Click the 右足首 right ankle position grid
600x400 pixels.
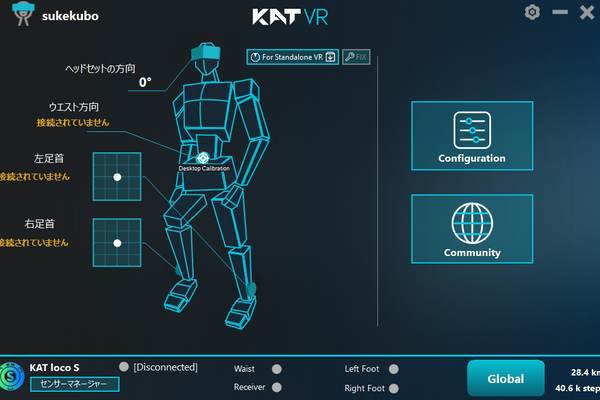tap(117, 243)
